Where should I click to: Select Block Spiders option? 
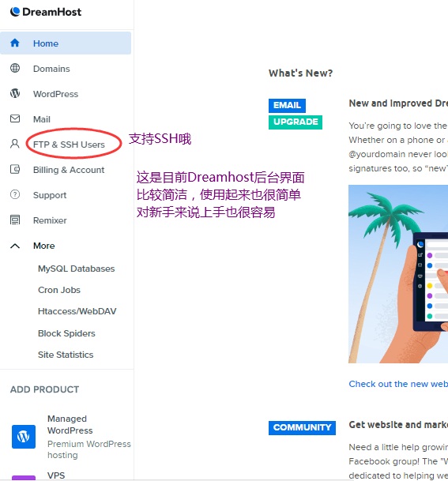(66, 333)
